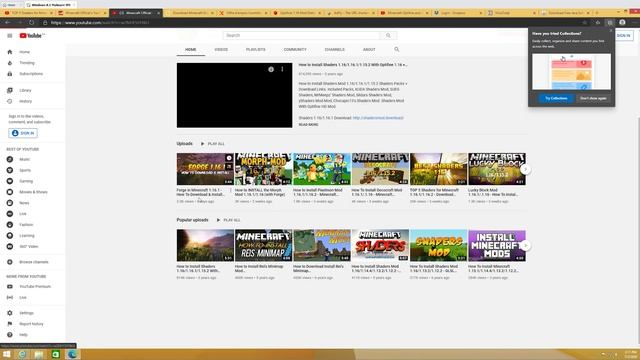Open Internet Explorer from the taskbar
The width and height of the screenshot is (640, 360).
coord(22,354)
